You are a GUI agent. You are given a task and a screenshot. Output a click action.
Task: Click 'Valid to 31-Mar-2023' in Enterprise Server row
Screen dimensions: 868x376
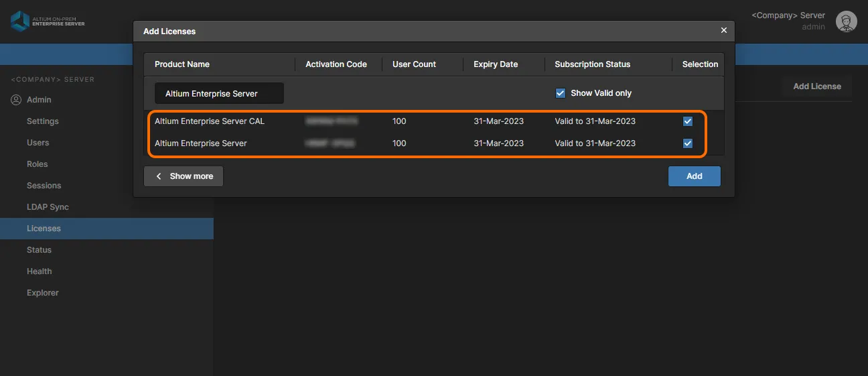[595, 143]
